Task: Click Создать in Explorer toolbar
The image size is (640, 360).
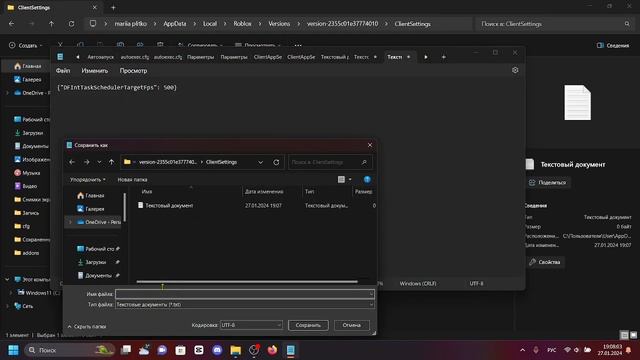Action: (x=26, y=45)
